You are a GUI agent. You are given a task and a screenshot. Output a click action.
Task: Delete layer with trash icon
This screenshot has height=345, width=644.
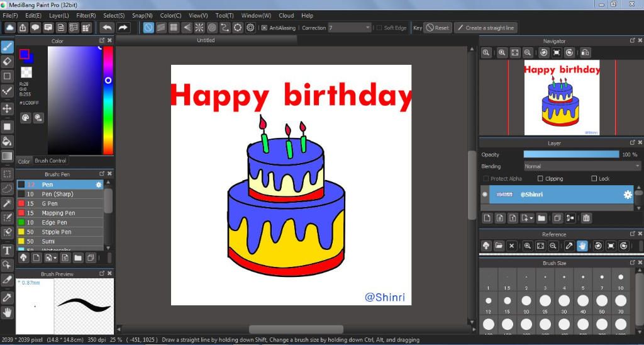coord(587,218)
